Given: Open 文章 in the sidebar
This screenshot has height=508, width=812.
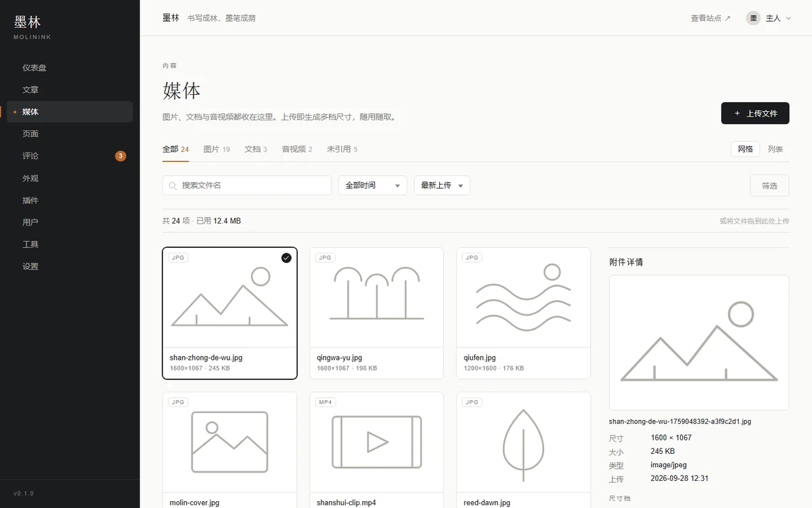Looking at the screenshot, I should coord(70,89).
